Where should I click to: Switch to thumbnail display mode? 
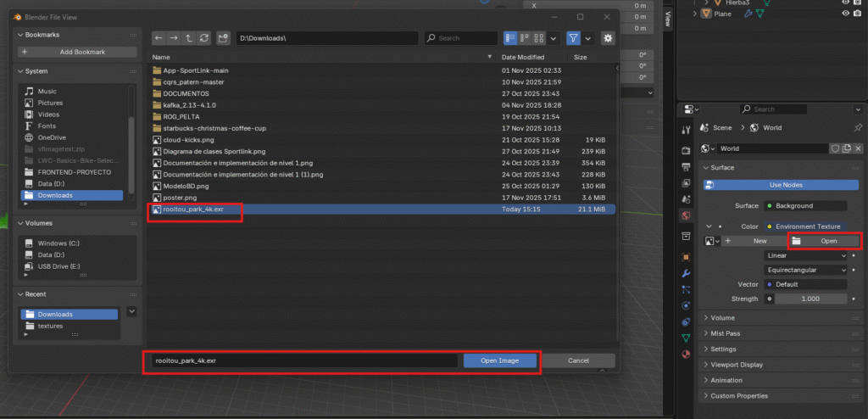(538, 38)
